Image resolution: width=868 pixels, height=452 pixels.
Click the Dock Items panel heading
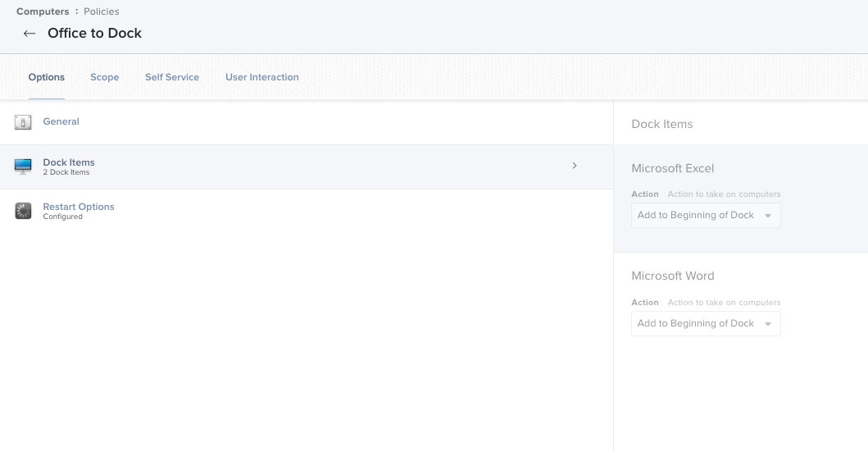click(x=662, y=124)
